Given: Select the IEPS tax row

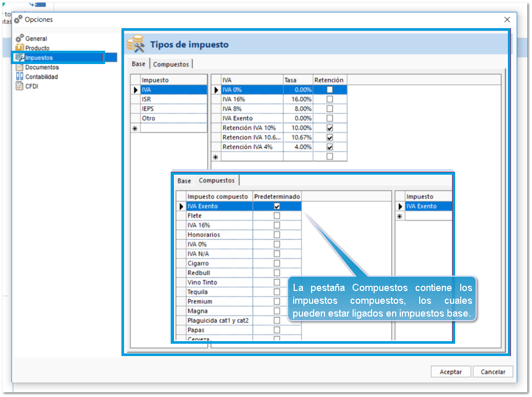Looking at the screenshot, I should (x=173, y=109).
